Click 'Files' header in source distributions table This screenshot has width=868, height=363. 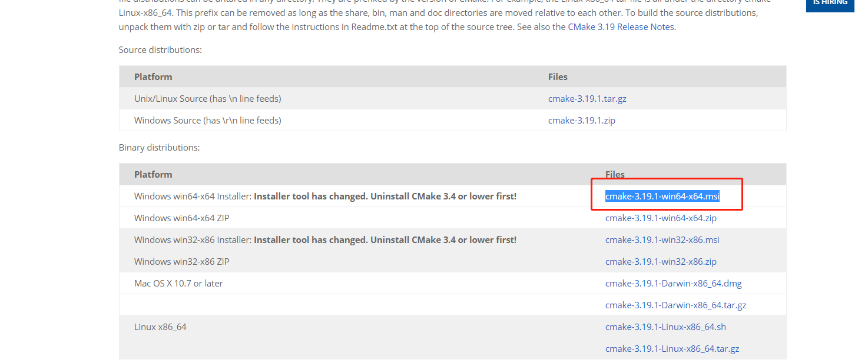tap(558, 77)
